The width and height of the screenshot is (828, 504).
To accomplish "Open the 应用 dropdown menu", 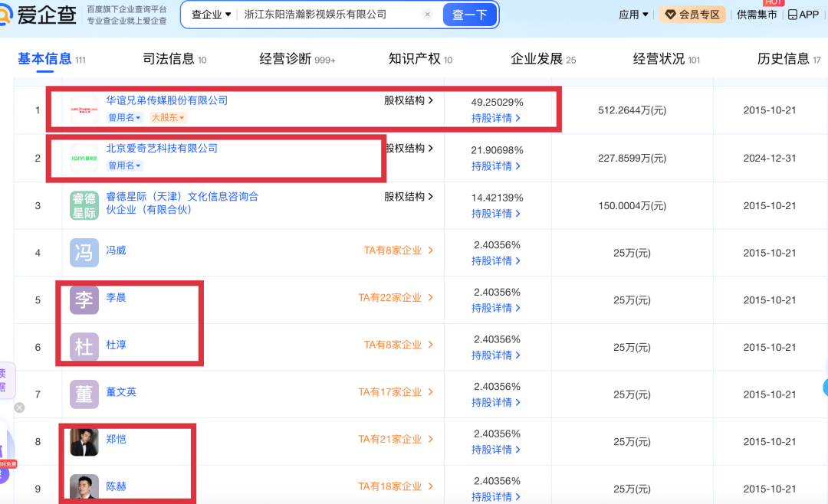I will point(633,15).
